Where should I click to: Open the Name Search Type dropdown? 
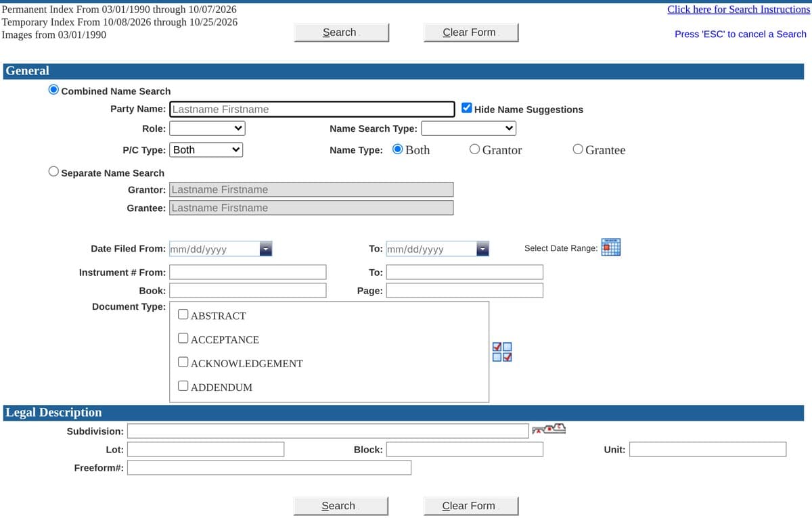468,128
